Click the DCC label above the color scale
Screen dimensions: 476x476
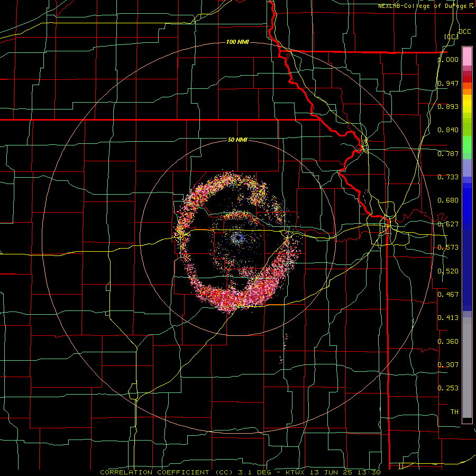click(464, 32)
